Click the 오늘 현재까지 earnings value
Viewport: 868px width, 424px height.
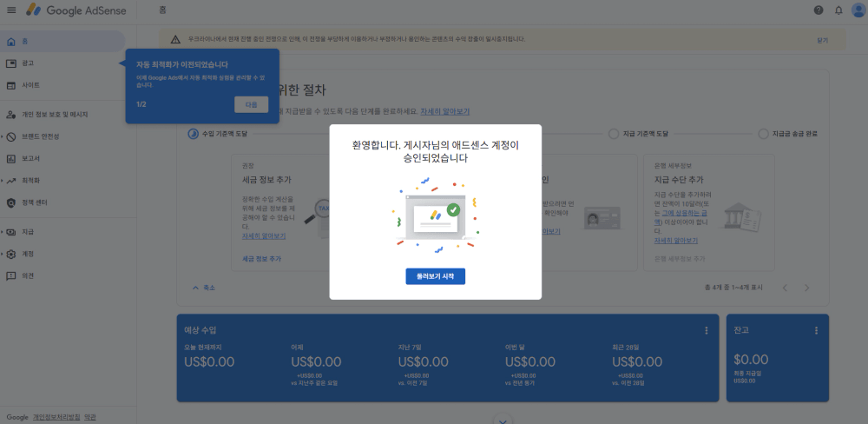209,362
